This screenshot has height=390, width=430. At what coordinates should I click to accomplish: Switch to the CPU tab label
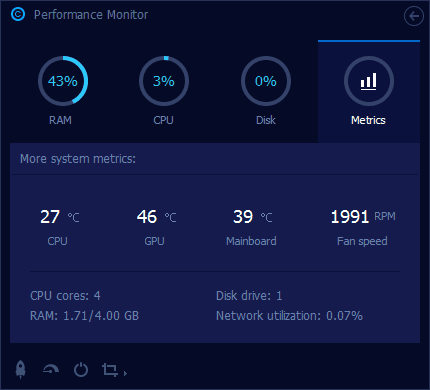(163, 120)
